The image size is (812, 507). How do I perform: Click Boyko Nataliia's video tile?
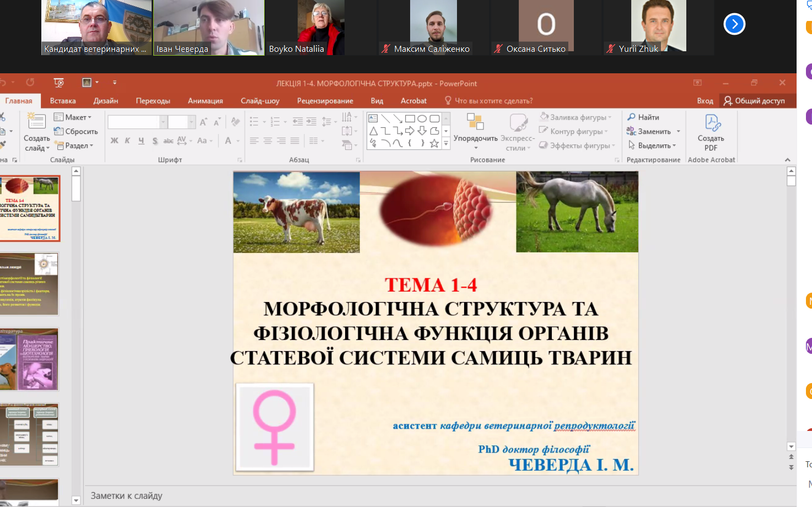pos(321,28)
